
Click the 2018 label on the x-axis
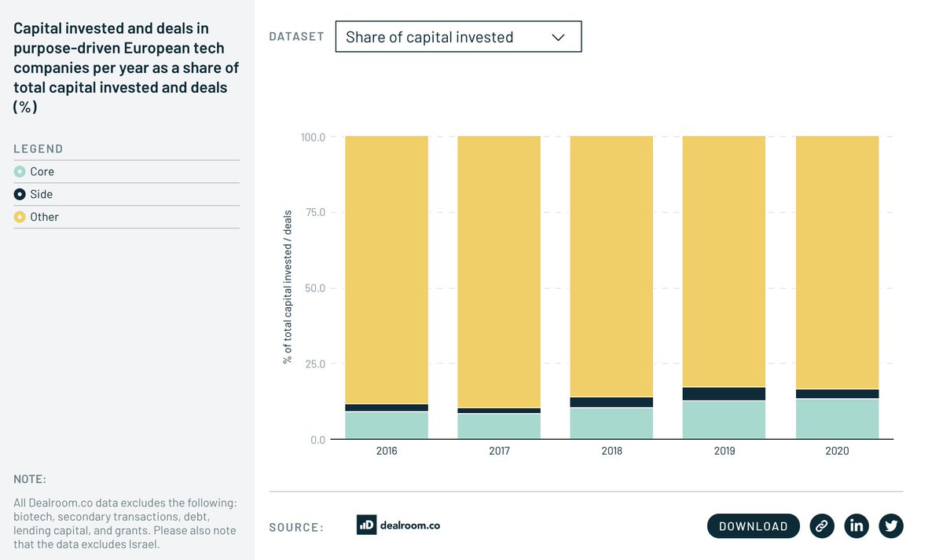point(611,451)
